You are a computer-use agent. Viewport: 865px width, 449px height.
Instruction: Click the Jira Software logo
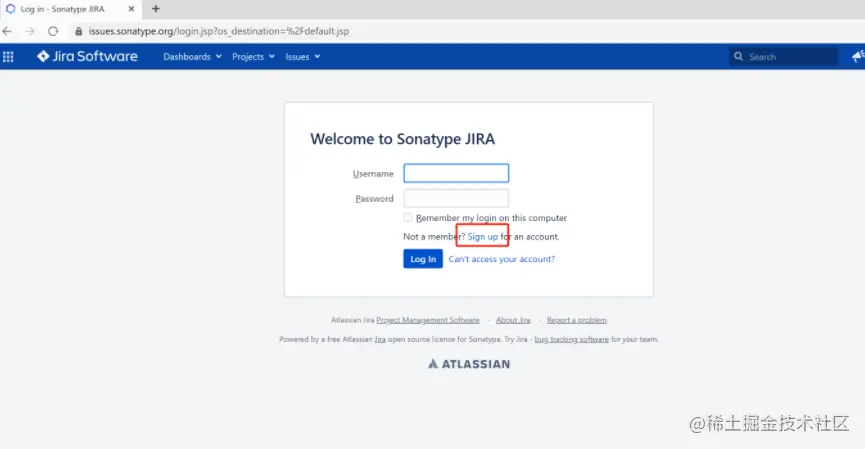click(87, 56)
